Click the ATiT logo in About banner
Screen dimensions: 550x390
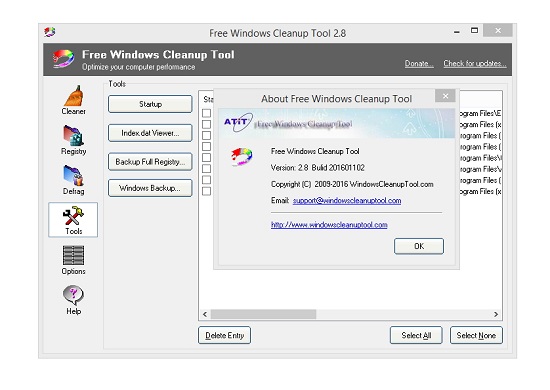pyautogui.click(x=238, y=122)
